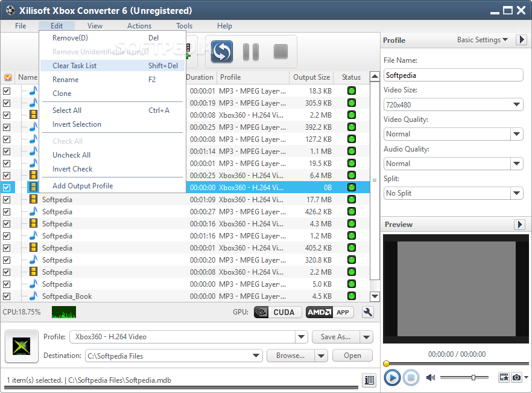This screenshot has width=532, height=393.
Task: Play the preview video
Action: (x=392, y=377)
